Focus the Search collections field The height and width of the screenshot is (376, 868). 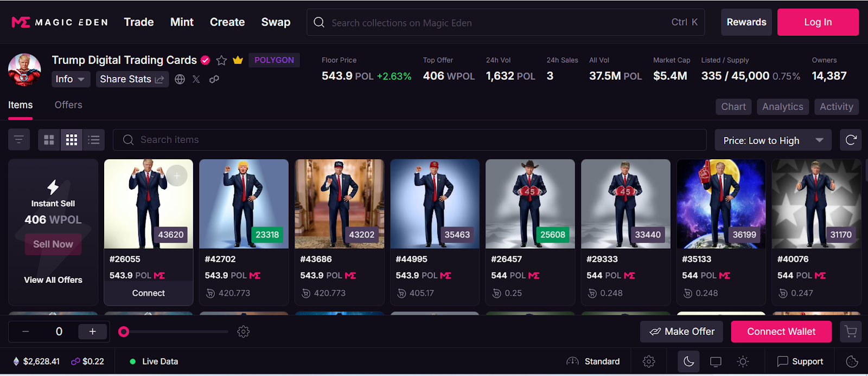pos(506,22)
